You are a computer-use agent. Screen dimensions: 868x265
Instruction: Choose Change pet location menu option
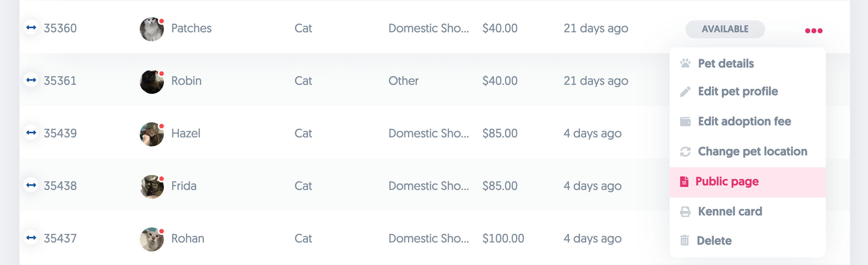(x=752, y=152)
